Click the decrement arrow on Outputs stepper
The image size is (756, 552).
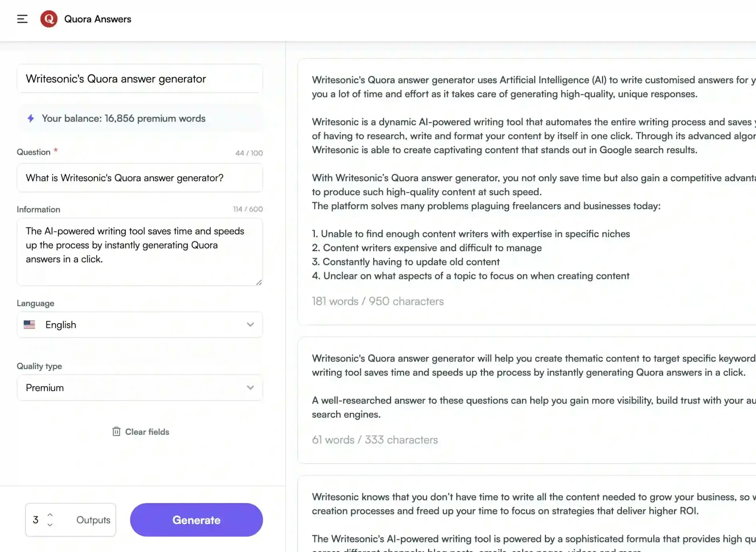[50, 525]
